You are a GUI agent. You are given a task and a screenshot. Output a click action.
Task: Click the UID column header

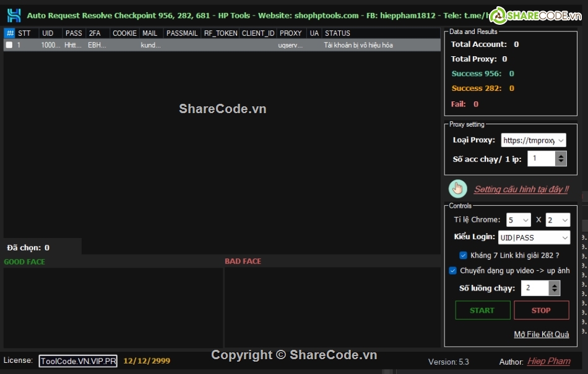pyautogui.click(x=50, y=33)
